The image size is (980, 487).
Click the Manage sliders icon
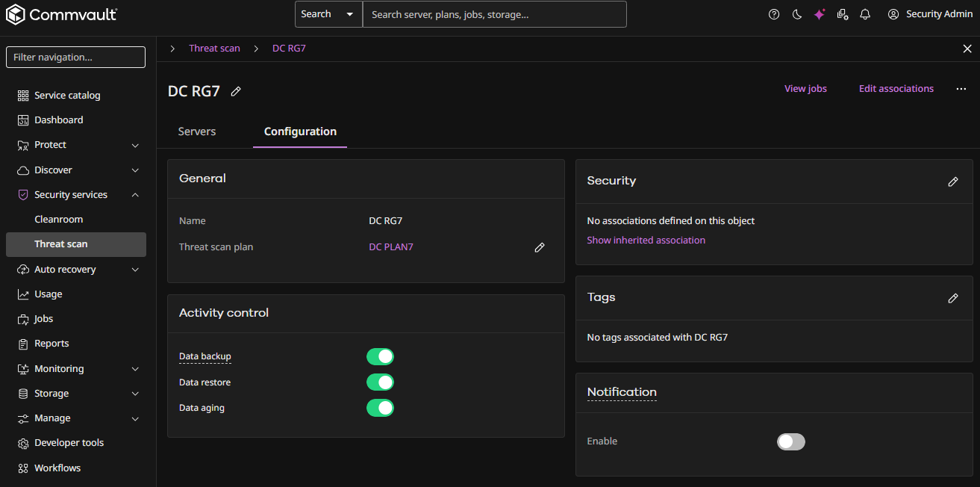[23, 418]
